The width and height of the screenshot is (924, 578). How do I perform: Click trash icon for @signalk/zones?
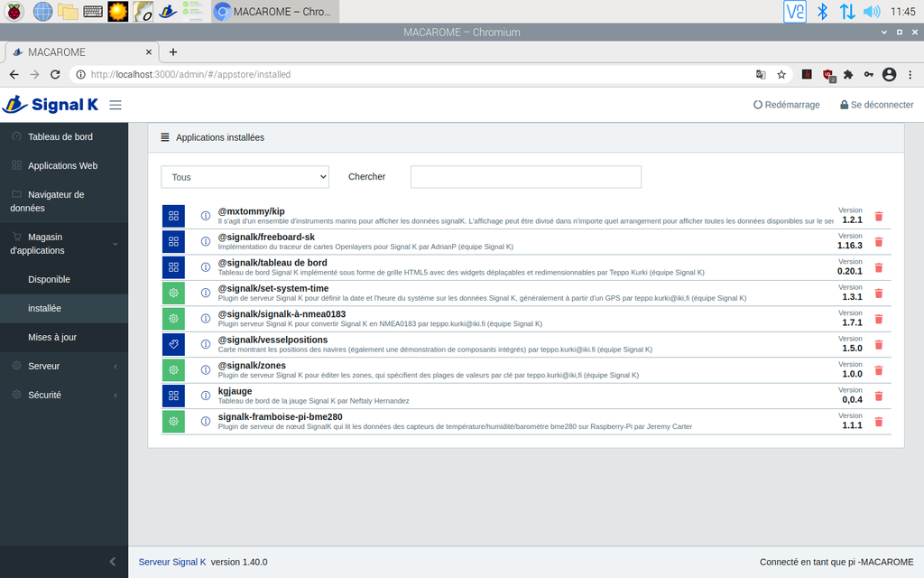click(879, 370)
